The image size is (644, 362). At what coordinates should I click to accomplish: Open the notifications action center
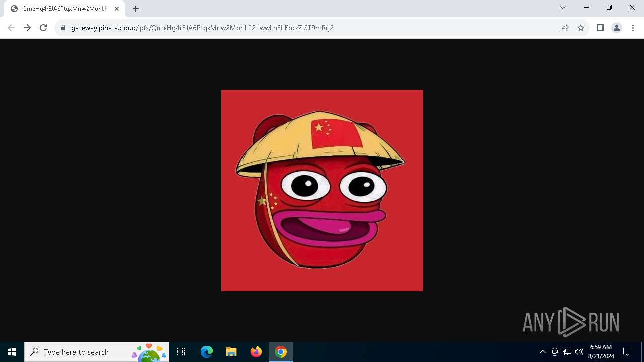pyautogui.click(x=627, y=352)
